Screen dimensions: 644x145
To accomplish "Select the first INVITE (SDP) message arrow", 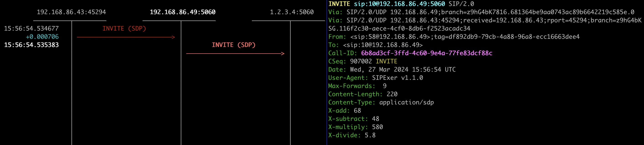I will point(126,37).
